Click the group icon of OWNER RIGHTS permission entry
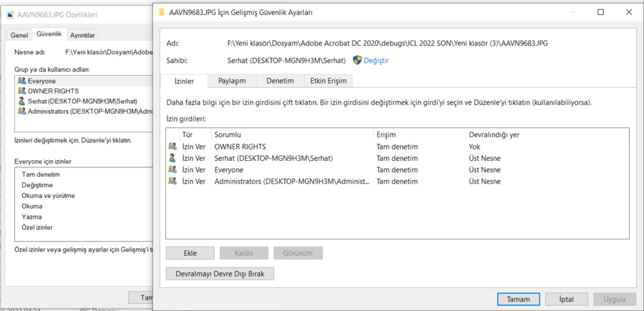The image size is (644, 311). (x=172, y=147)
